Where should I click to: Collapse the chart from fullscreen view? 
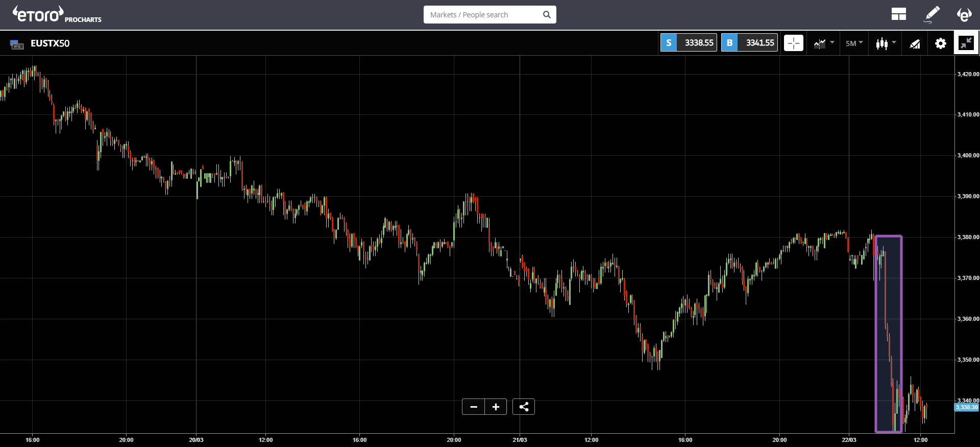point(966,43)
